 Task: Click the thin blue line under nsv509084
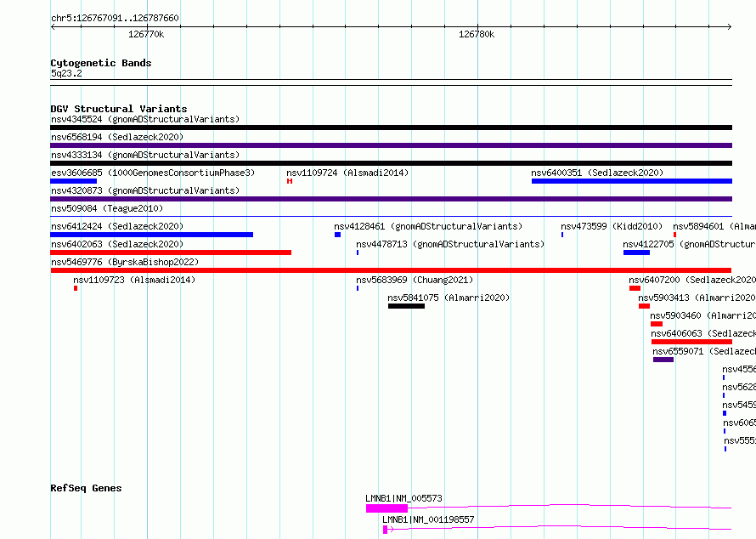pos(391,217)
